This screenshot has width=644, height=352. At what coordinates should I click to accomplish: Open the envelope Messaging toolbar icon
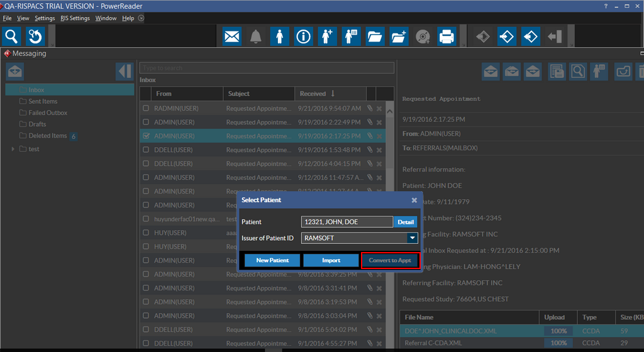tap(232, 36)
